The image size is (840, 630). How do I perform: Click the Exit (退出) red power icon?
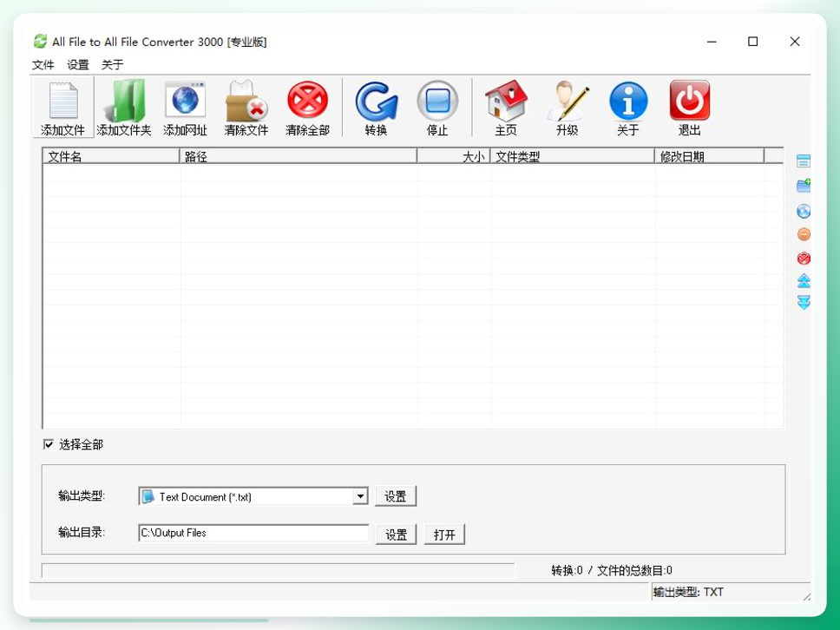tap(690, 100)
